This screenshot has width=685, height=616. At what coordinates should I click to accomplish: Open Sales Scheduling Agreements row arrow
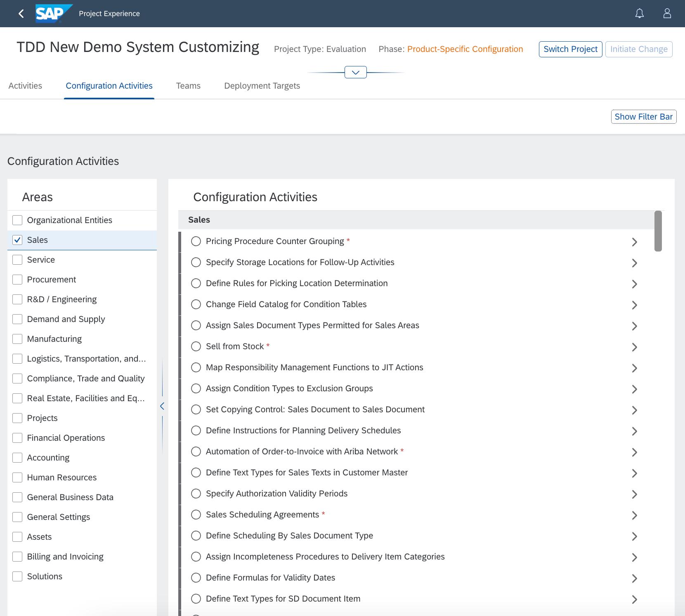[x=634, y=515]
